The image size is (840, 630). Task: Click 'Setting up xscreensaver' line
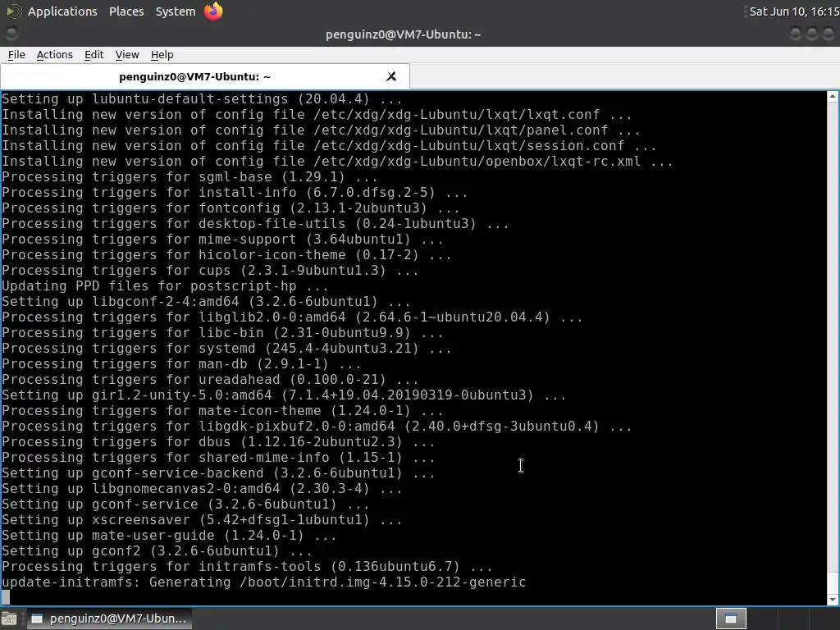pos(202,519)
